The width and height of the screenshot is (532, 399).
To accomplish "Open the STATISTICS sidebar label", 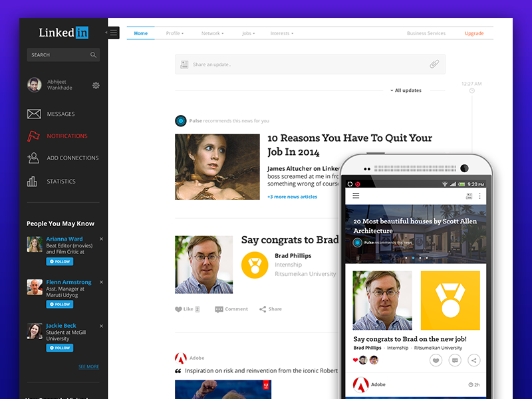I will point(61,182).
